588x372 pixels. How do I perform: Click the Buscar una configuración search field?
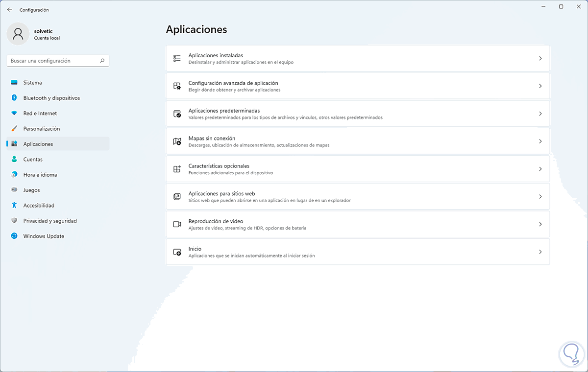53,61
